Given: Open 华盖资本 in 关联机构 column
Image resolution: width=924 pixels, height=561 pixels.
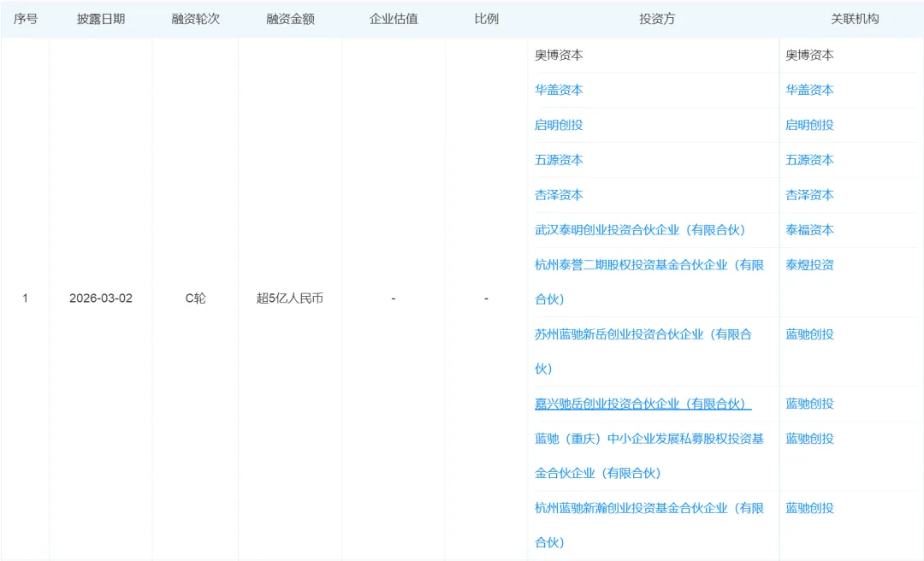Looking at the screenshot, I should (x=809, y=90).
